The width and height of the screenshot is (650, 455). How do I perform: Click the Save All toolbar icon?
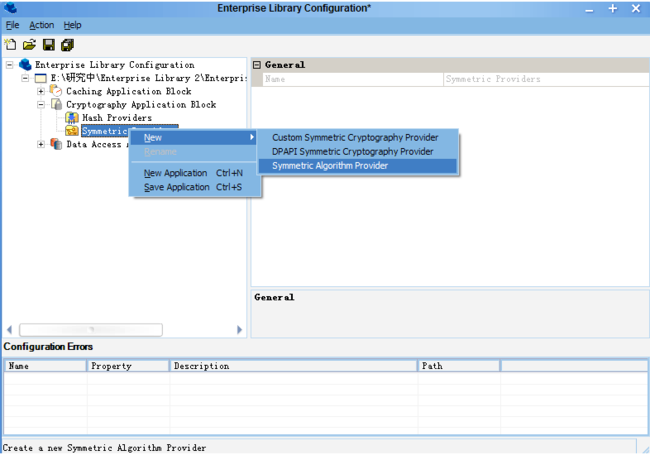point(67,44)
